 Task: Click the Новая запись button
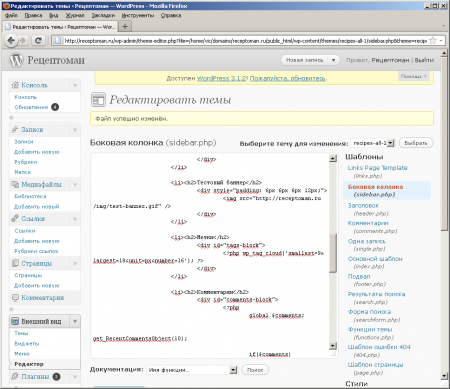(x=305, y=60)
